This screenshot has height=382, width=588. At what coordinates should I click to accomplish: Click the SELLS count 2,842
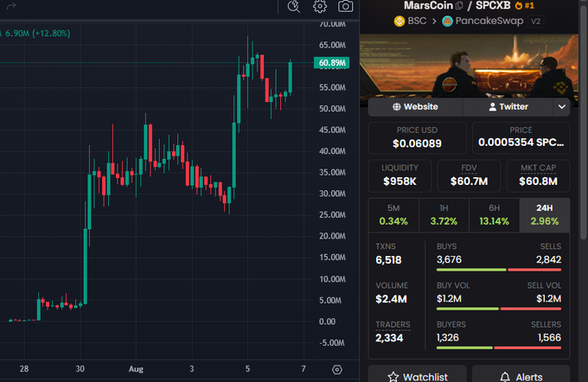coord(548,259)
